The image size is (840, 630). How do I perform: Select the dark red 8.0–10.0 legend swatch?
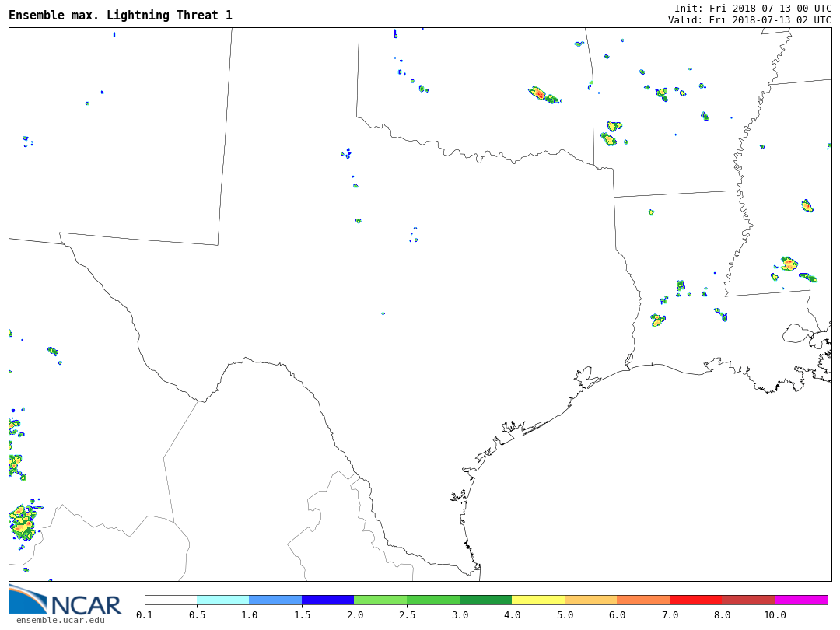coord(748,600)
